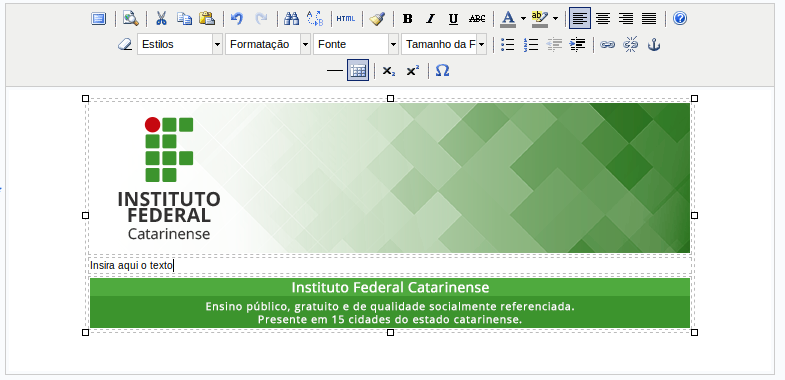Insert numbered list
Image resolution: width=785 pixels, height=380 pixels.
tap(531, 45)
